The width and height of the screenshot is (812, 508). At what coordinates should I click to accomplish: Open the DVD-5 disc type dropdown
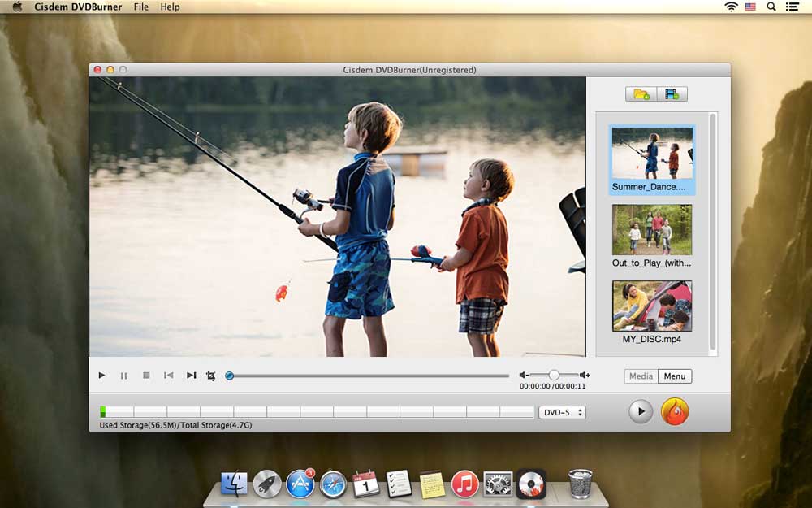coord(562,412)
